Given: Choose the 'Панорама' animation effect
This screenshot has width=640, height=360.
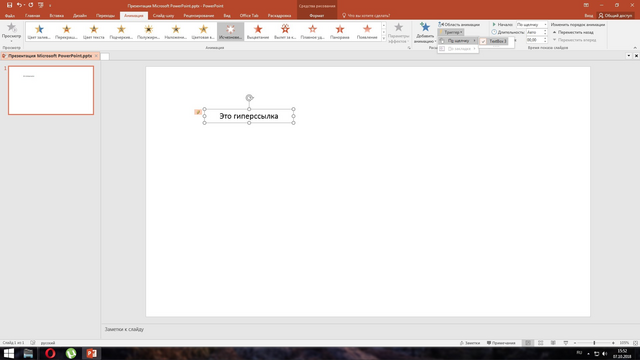Looking at the screenshot, I should (340, 31).
